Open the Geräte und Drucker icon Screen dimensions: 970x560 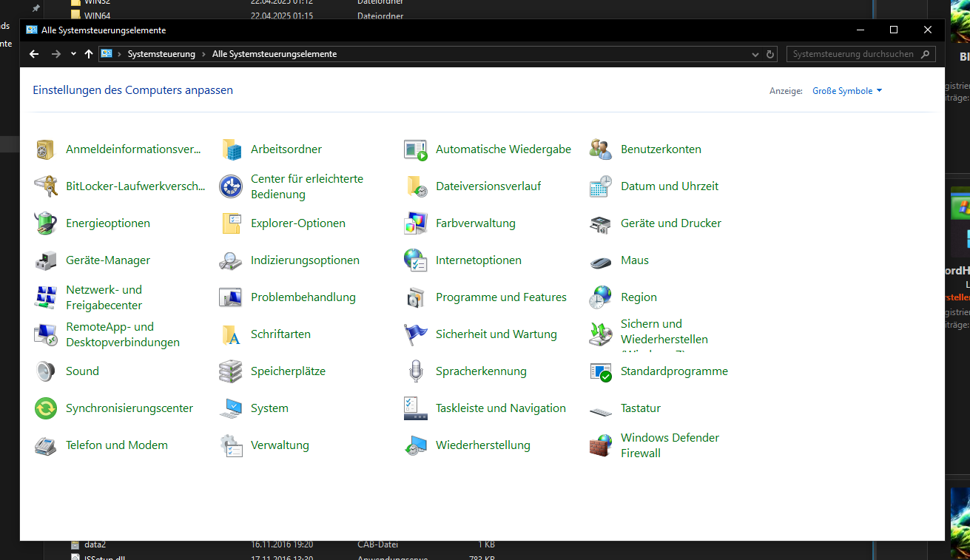pos(601,223)
